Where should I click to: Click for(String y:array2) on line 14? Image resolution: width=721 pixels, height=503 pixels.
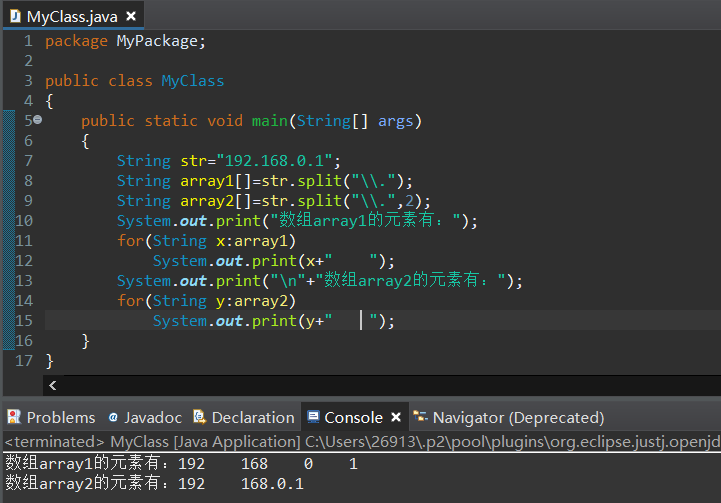[x=206, y=301]
